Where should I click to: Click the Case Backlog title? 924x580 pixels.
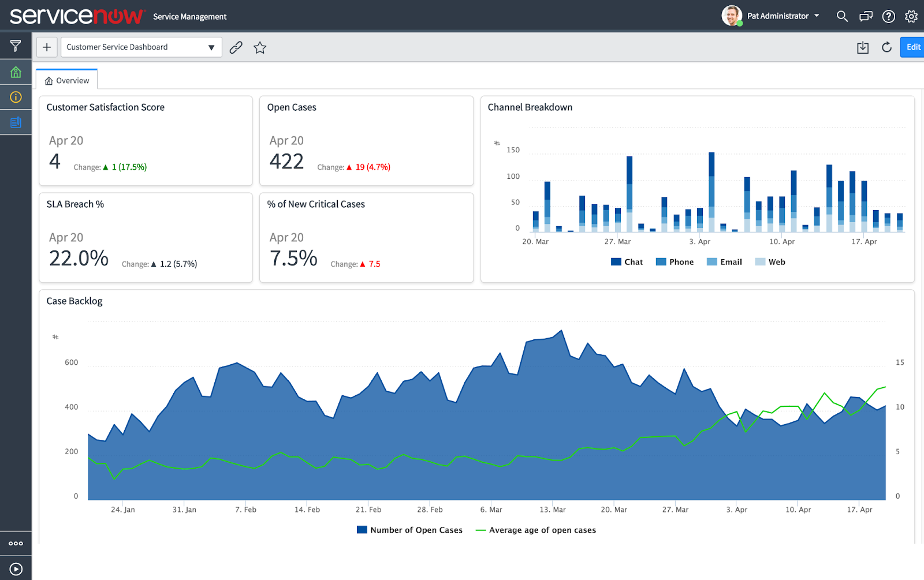pyautogui.click(x=74, y=301)
